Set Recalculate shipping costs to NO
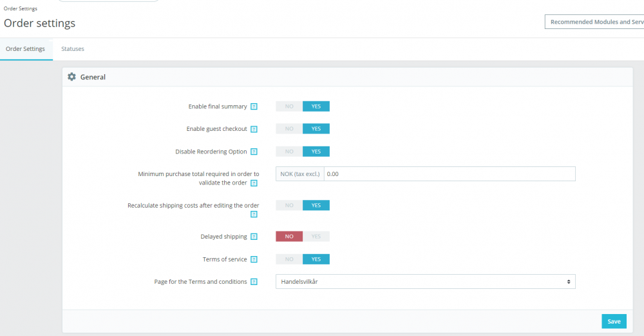Image resolution: width=644 pixels, height=336 pixels. 289,205
